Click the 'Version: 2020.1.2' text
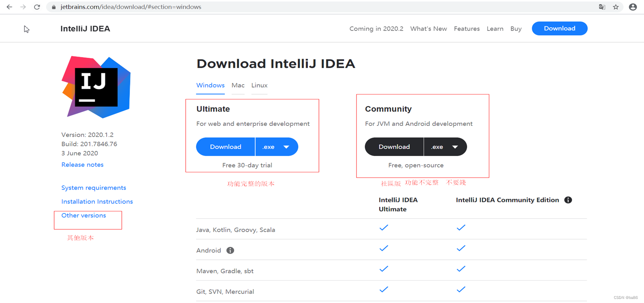The width and height of the screenshot is (644, 303). click(88, 135)
